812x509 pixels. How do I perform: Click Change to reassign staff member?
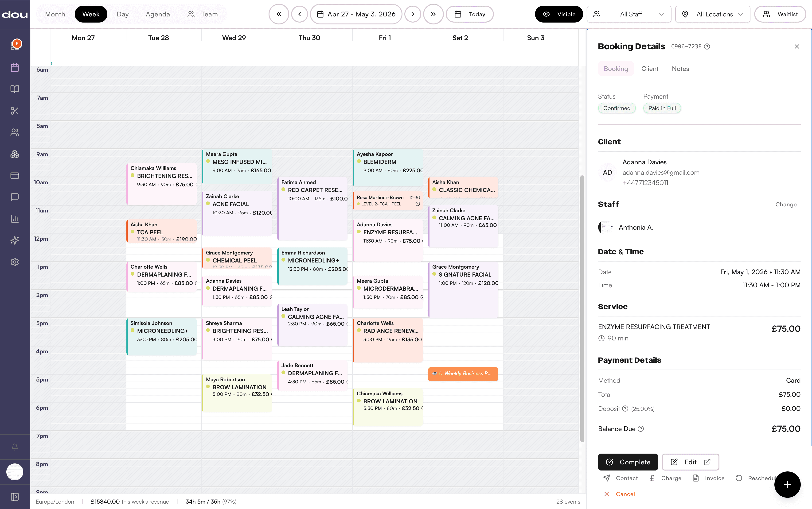[x=786, y=204]
